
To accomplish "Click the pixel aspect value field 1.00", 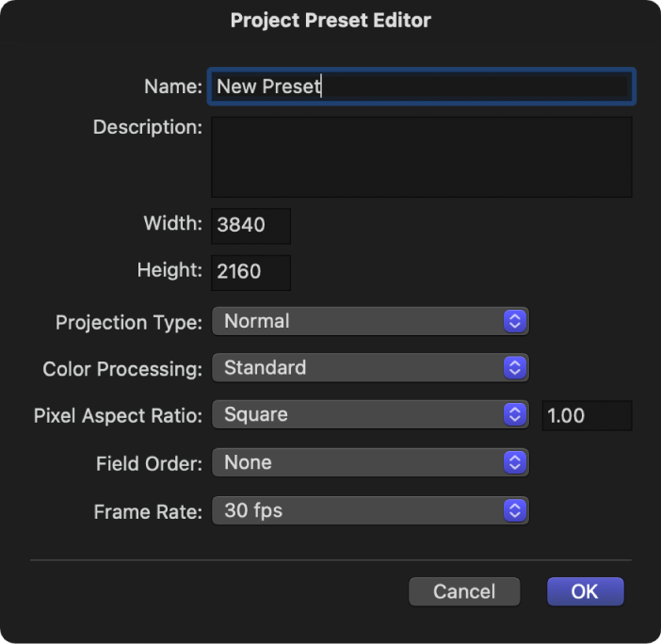I will point(587,415).
